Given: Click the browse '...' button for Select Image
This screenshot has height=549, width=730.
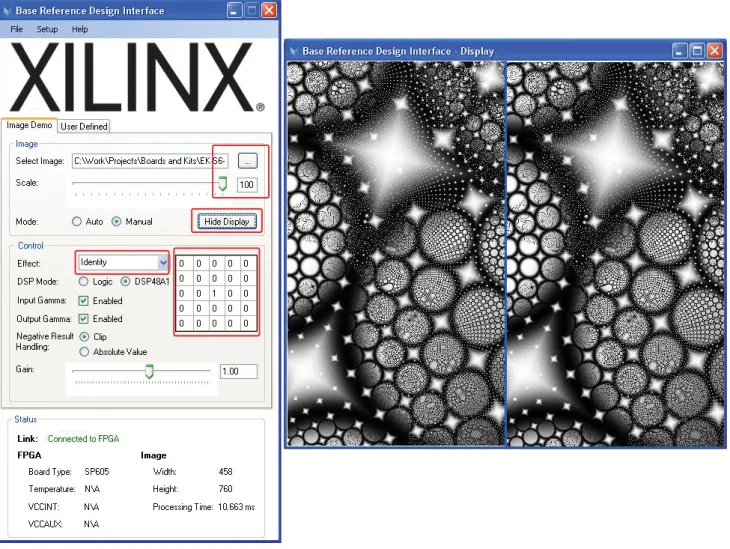Looking at the screenshot, I should [247, 161].
